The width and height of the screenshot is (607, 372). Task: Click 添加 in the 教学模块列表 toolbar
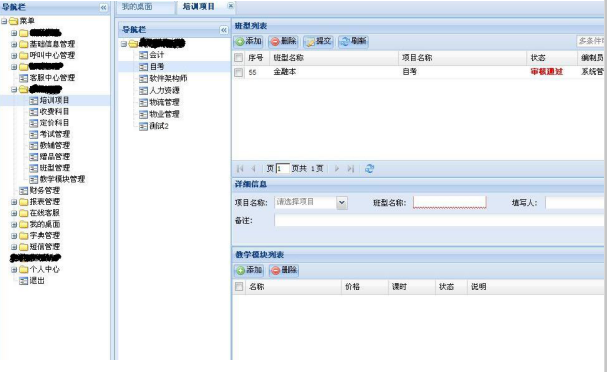tap(249, 270)
